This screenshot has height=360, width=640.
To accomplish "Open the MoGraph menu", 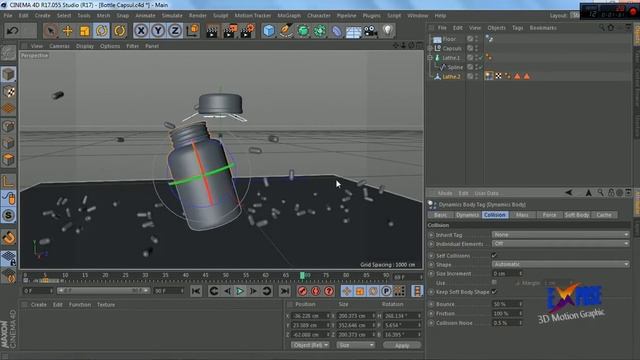I will coord(289,16).
